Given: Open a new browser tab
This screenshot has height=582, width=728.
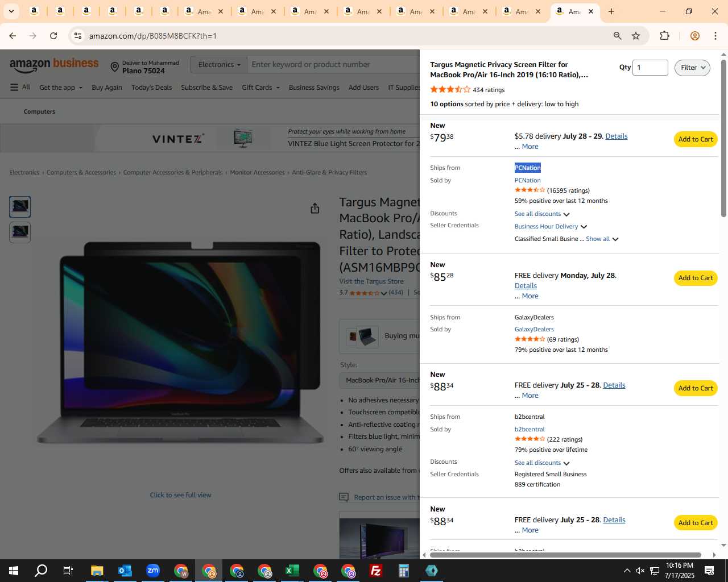Looking at the screenshot, I should 611,11.
